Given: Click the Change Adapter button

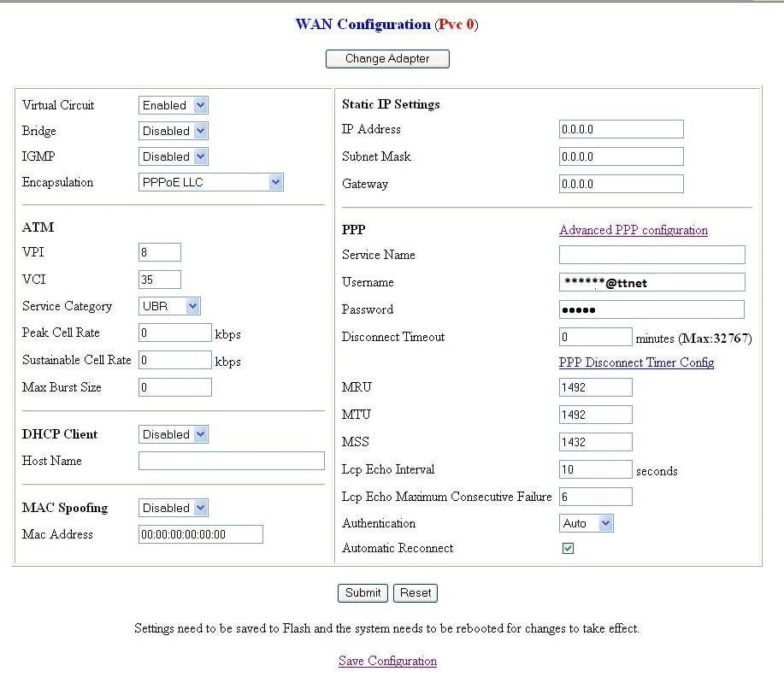Looking at the screenshot, I should click(386, 58).
